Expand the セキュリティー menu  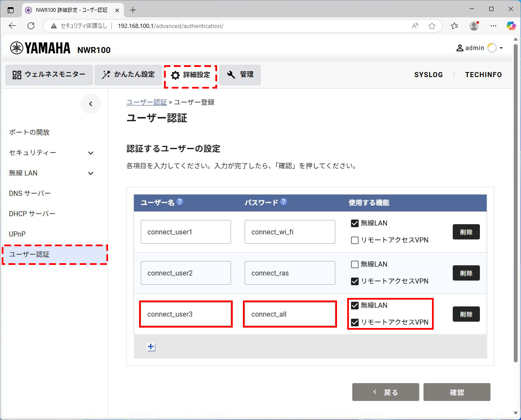coord(90,153)
